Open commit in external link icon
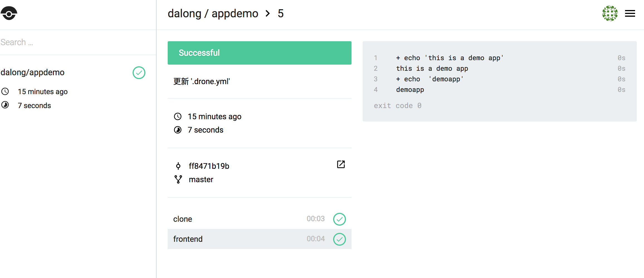Screen dimensions: 644x278 tap(341, 164)
